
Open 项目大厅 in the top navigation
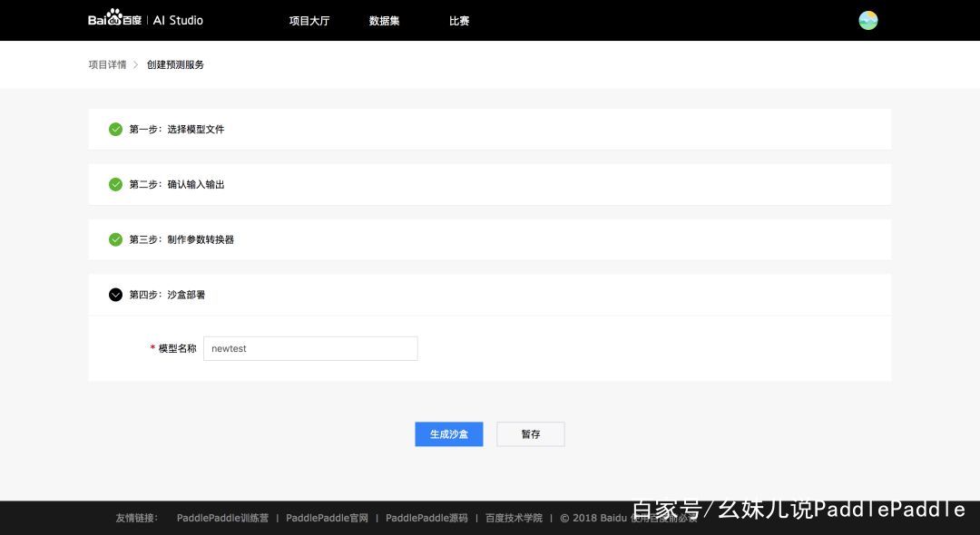tap(309, 21)
